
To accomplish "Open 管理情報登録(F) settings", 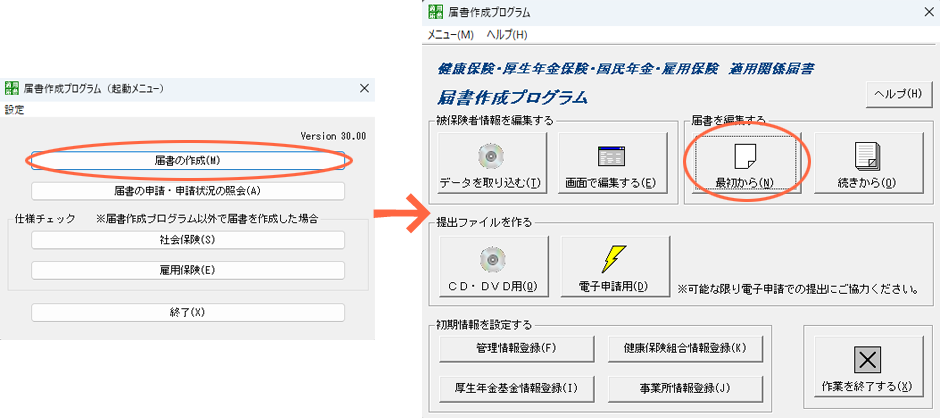I will (516, 348).
